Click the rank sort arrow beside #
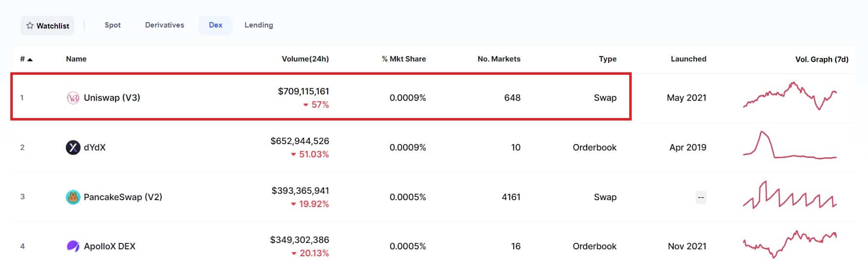 coord(30,60)
